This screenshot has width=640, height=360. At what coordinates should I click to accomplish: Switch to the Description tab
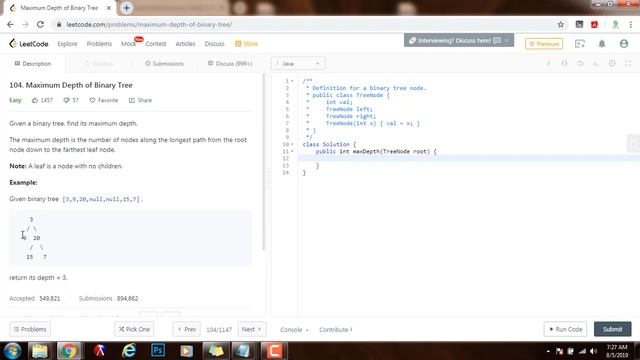point(33,64)
